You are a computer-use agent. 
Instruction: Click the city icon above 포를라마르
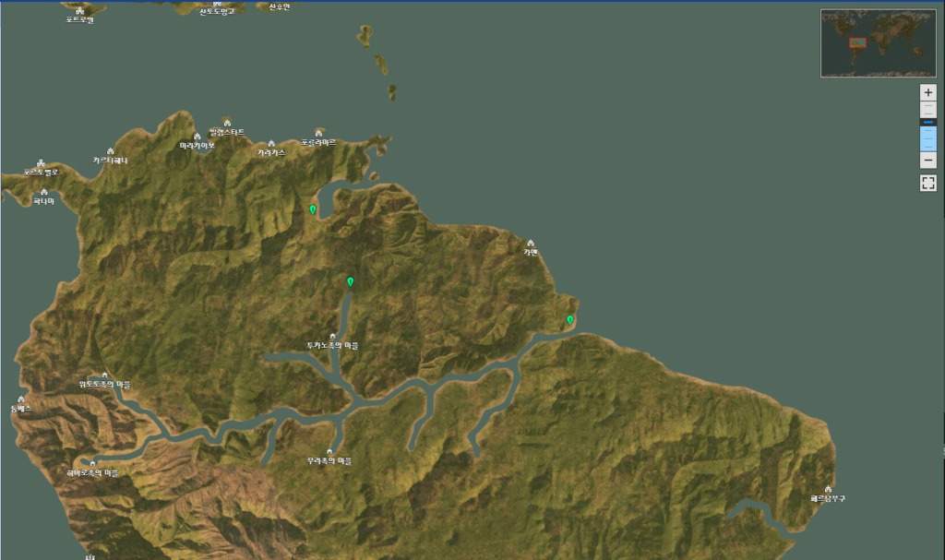tap(318, 133)
